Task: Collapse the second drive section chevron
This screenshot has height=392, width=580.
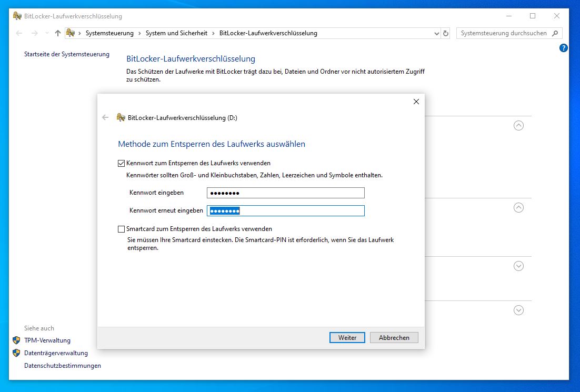Action: 518,208
